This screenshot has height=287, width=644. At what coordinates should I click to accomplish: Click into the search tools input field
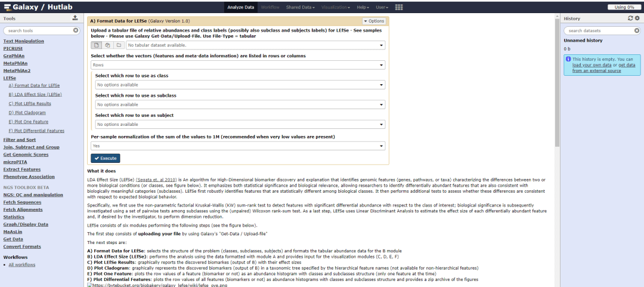(39, 30)
